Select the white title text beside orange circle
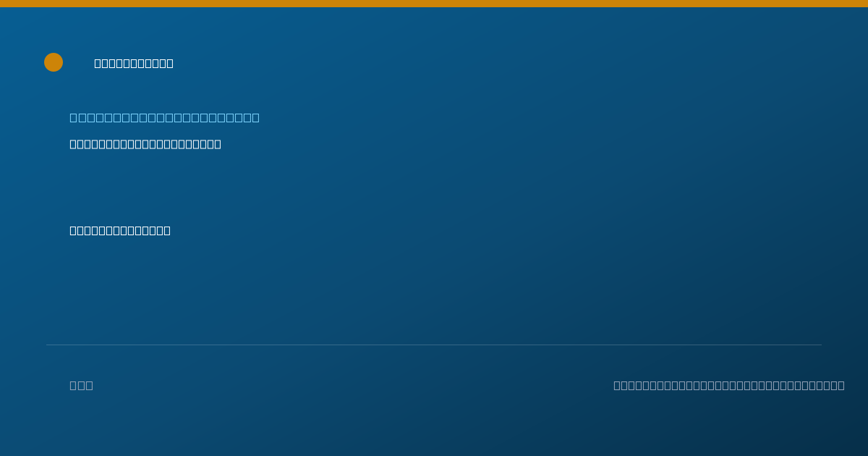This screenshot has height=456, width=868. point(134,63)
